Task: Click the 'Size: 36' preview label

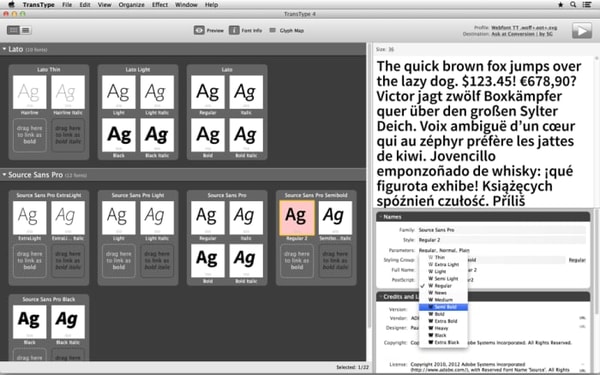Action: click(385, 49)
